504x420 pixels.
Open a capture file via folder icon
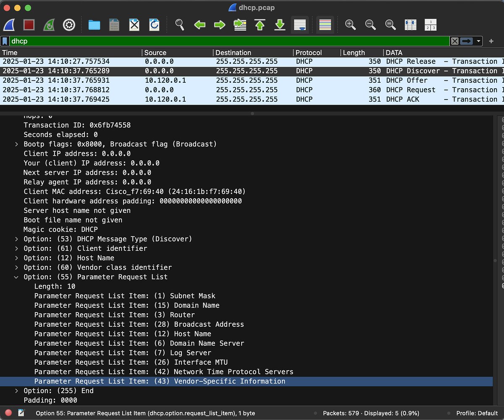[x=94, y=25]
